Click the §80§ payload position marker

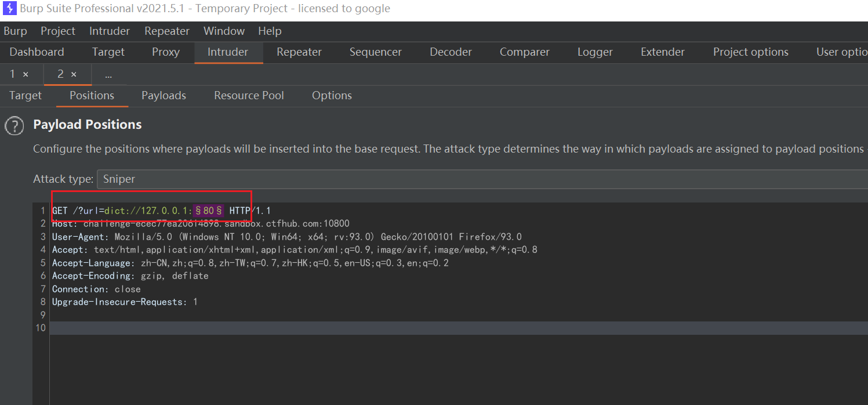209,211
